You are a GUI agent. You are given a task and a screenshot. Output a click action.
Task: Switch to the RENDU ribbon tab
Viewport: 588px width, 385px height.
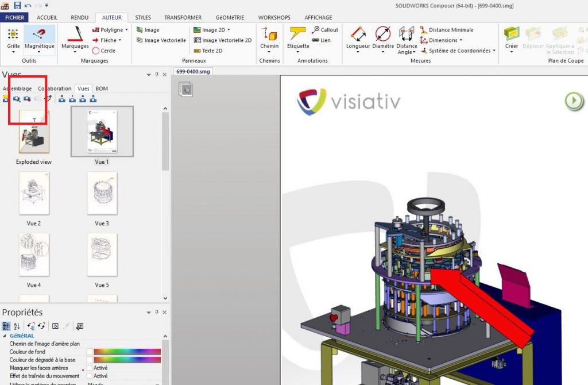79,17
